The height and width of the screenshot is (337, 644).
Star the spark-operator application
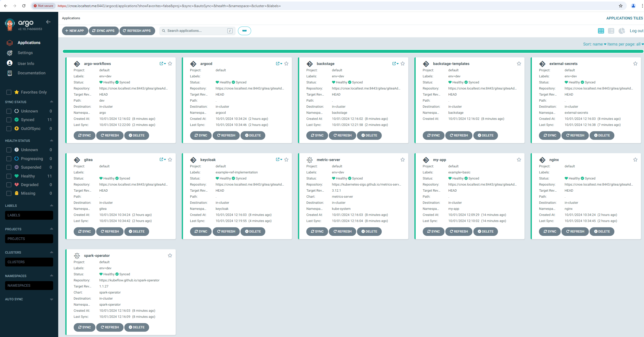click(x=170, y=256)
